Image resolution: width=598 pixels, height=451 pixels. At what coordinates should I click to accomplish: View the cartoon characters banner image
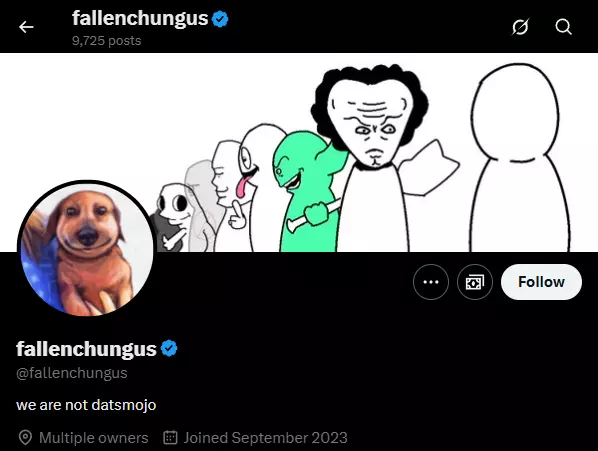point(299,152)
